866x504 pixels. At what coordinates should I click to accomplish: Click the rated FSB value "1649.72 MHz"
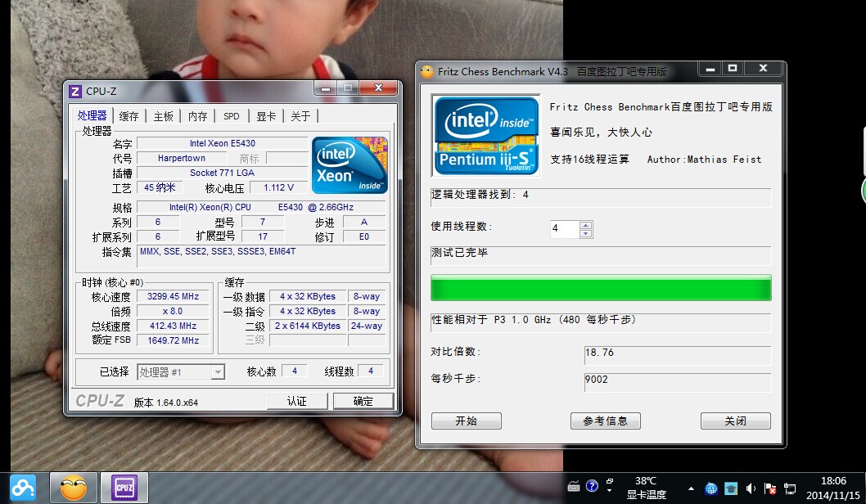[173, 340]
